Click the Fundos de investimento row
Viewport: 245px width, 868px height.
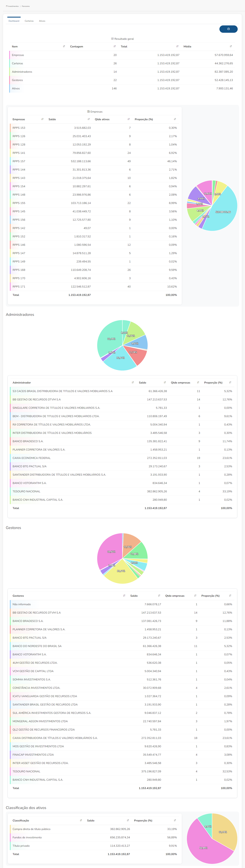[94, 837]
